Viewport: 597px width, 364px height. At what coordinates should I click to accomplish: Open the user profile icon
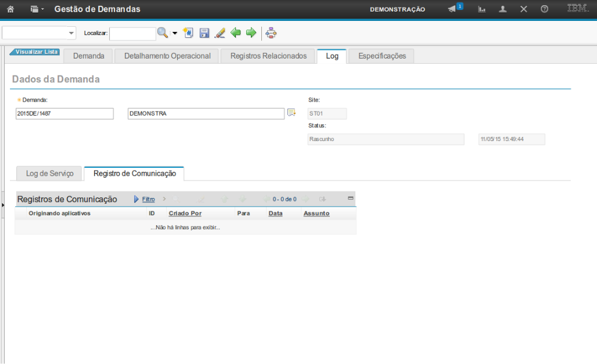(x=503, y=9)
